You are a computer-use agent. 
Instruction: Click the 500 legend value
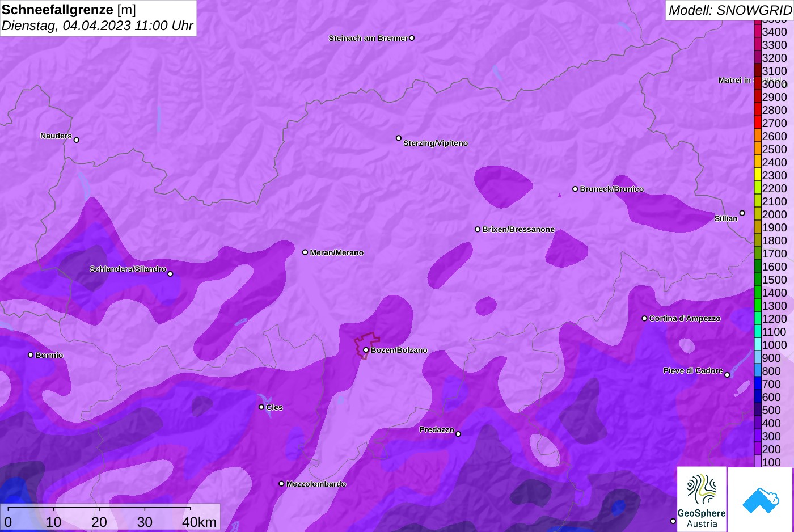(x=771, y=410)
